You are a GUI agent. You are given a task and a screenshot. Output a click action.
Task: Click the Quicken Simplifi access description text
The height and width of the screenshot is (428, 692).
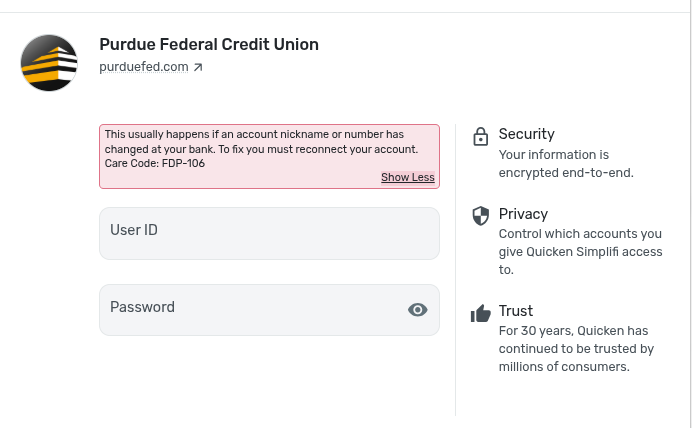pyautogui.click(x=580, y=251)
